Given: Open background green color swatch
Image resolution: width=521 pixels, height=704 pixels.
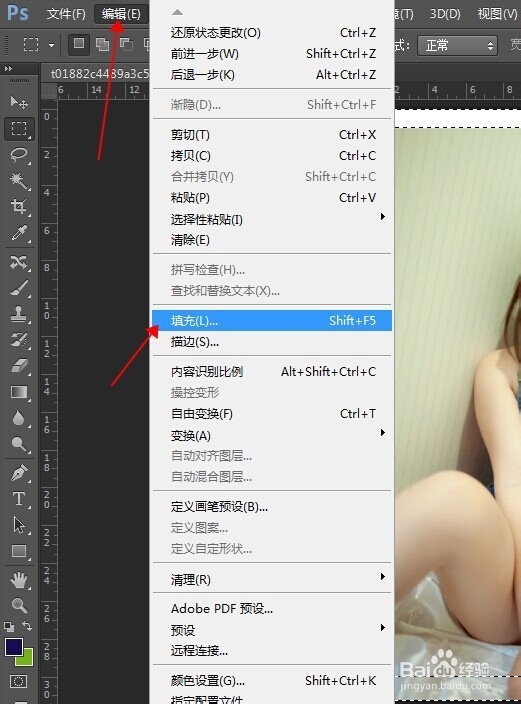Looking at the screenshot, I should coord(26,658).
